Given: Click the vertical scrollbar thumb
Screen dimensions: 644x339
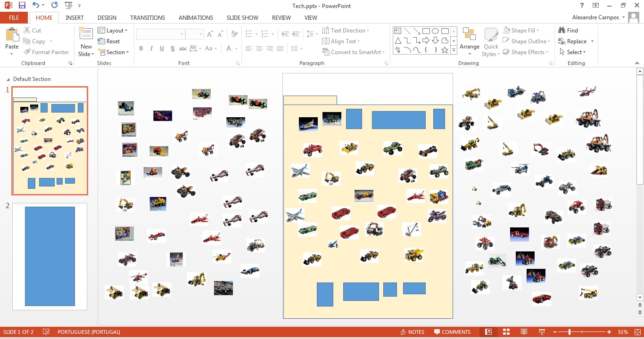Looking at the screenshot, I should [640, 129].
